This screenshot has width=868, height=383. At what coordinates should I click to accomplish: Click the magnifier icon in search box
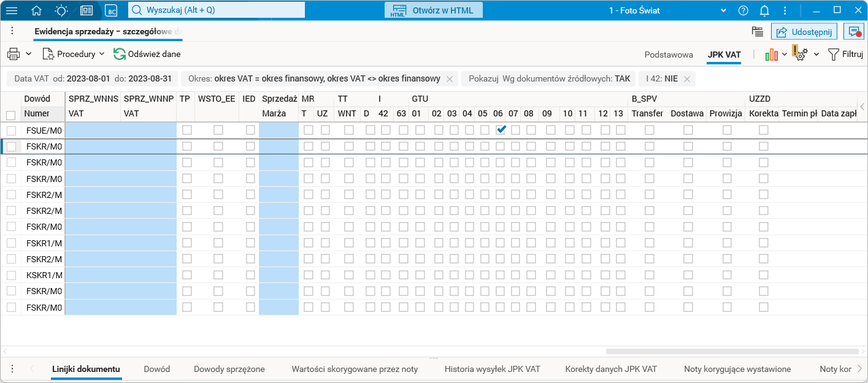(x=137, y=10)
